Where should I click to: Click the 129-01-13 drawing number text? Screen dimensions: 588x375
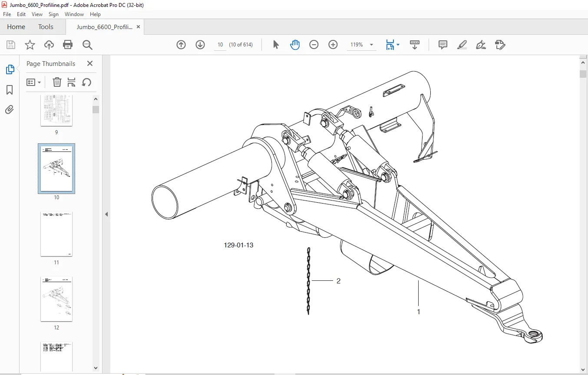(238, 245)
